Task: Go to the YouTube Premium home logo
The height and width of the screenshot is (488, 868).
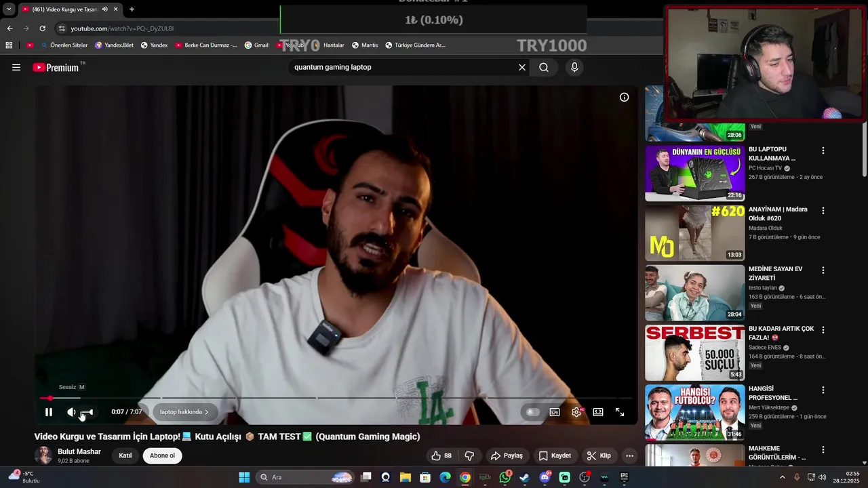Action: pyautogui.click(x=56, y=67)
